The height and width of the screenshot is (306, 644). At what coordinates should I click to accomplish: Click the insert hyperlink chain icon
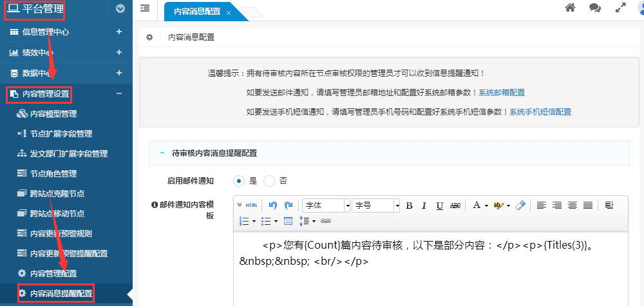(x=326, y=221)
